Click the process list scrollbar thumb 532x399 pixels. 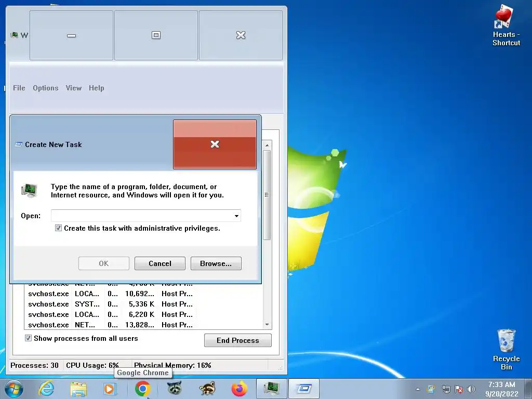click(x=267, y=195)
